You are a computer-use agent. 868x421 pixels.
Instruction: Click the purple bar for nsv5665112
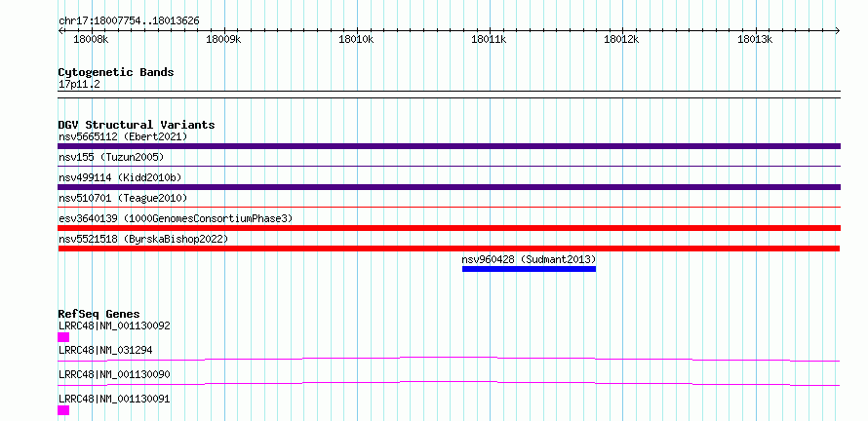tap(449, 146)
